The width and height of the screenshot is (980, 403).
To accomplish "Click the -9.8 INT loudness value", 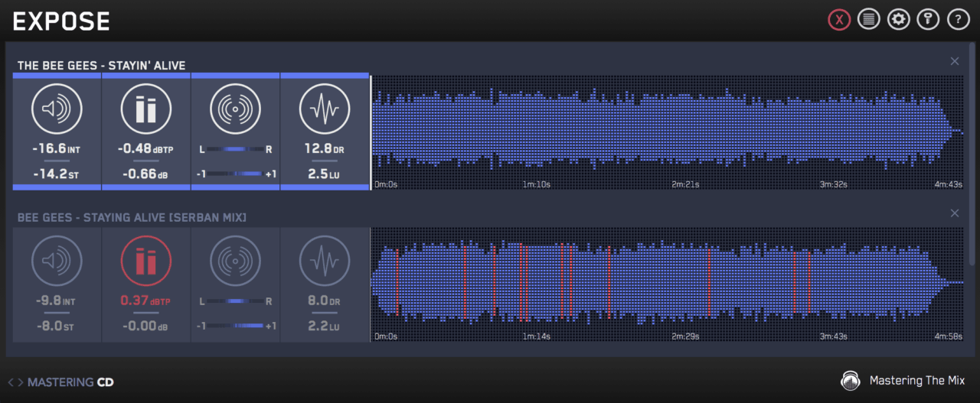I will tap(57, 301).
